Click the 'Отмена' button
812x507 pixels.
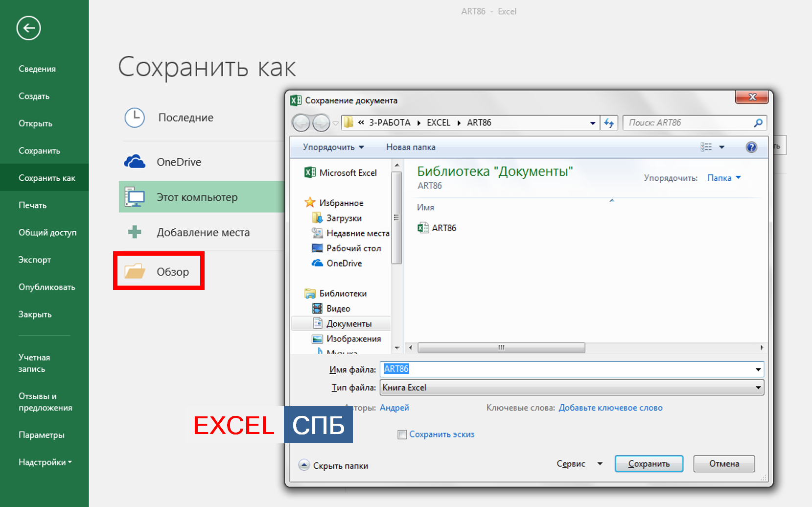point(724,464)
